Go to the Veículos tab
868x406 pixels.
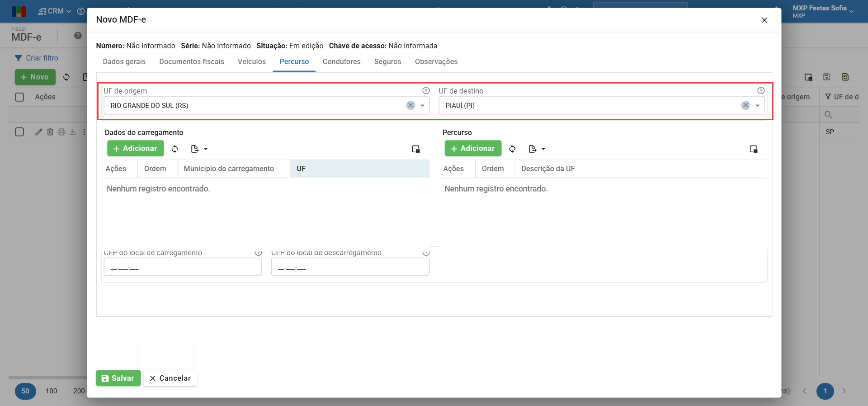252,62
